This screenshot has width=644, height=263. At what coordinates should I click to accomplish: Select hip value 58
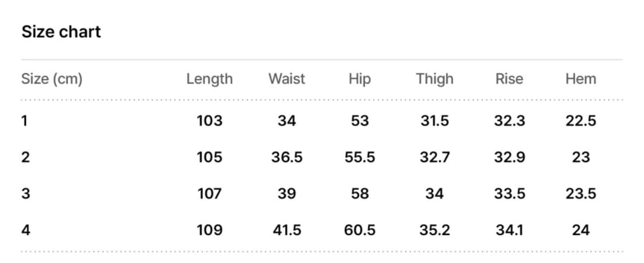coord(359,194)
